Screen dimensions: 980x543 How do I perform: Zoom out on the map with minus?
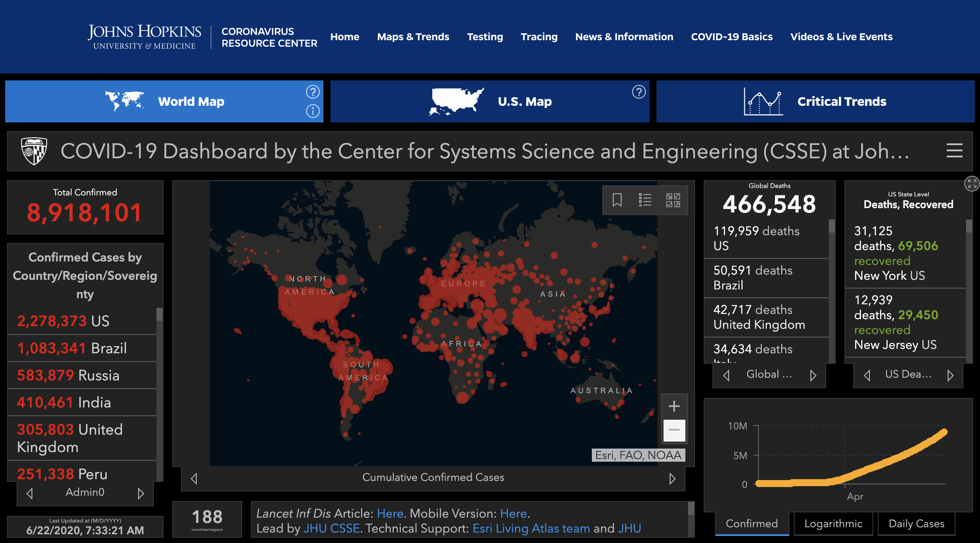(x=674, y=430)
